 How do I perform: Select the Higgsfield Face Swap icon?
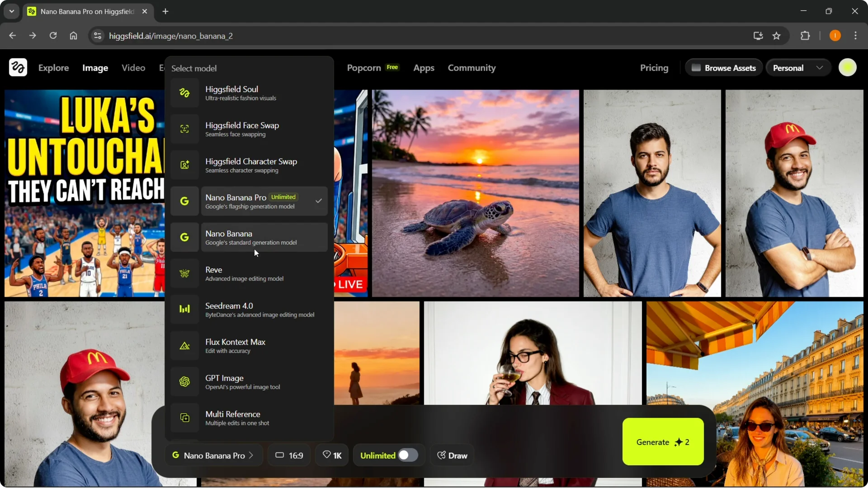[184, 129]
